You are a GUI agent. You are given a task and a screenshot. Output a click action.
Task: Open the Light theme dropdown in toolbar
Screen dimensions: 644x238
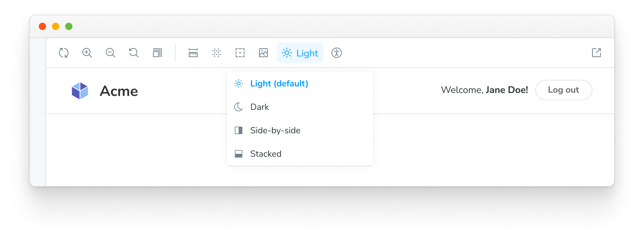(300, 53)
